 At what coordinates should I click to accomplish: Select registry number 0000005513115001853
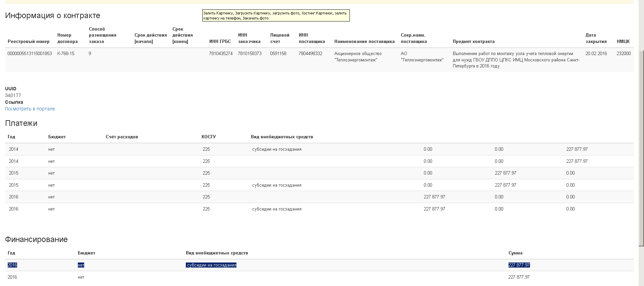tap(30, 53)
